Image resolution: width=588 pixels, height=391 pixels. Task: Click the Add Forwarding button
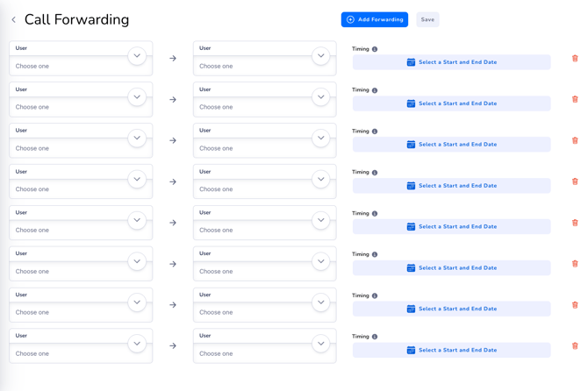(375, 19)
